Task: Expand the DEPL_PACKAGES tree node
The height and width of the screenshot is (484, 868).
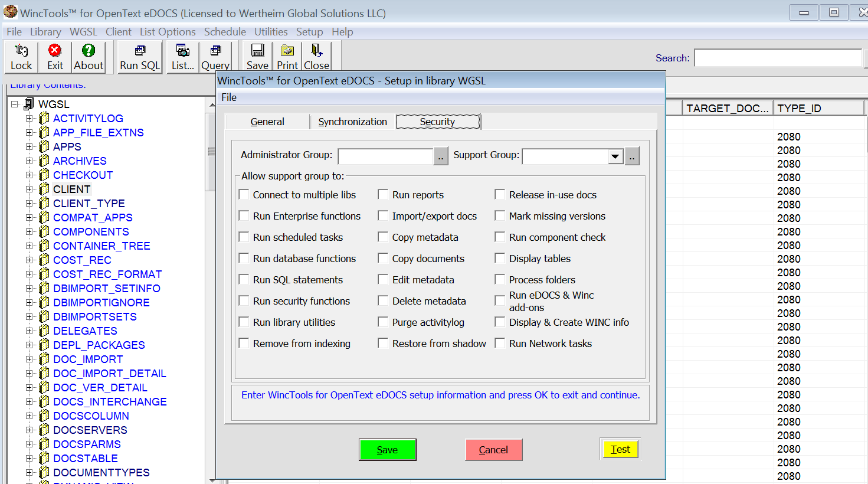Action: 29,345
